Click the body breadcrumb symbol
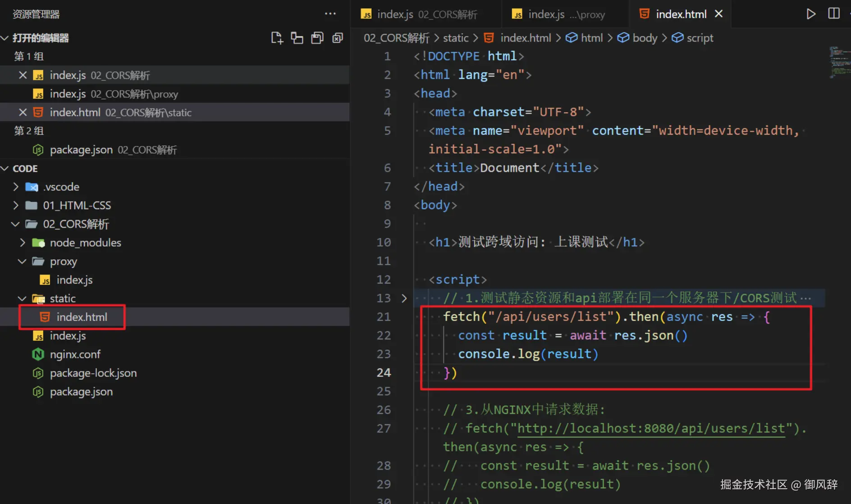Viewport: 851px width, 504px height. point(645,38)
